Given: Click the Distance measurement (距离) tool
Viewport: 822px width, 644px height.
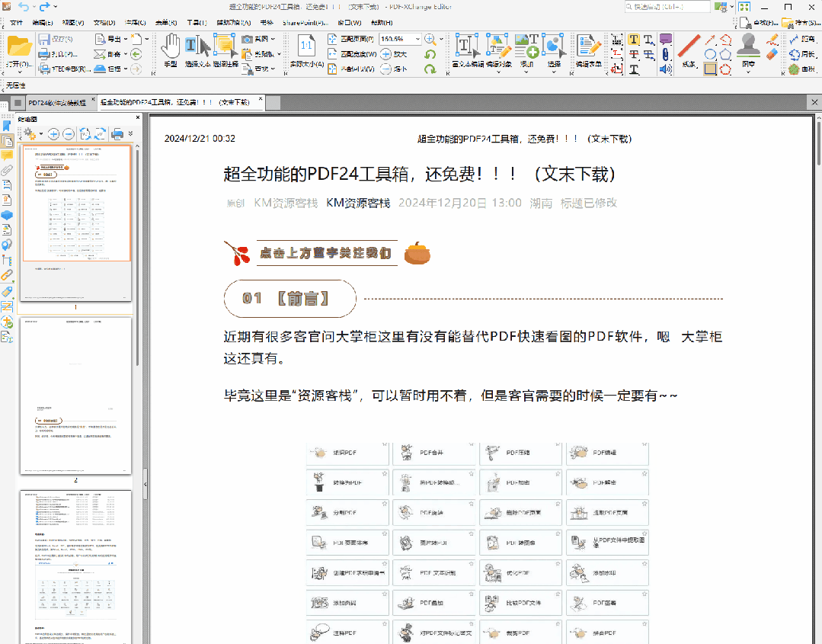Looking at the screenshot, I should pos(802,40).
